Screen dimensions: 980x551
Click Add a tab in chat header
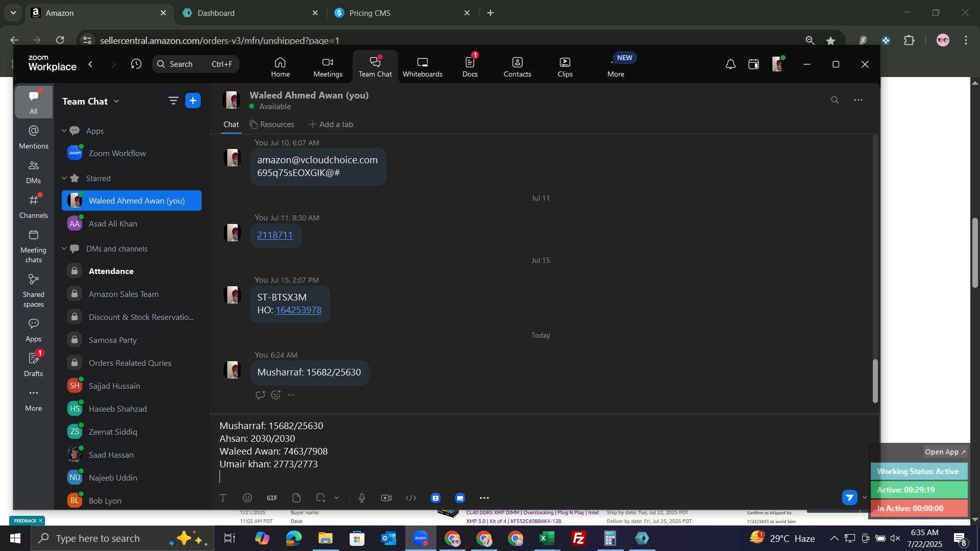[331, 124]
